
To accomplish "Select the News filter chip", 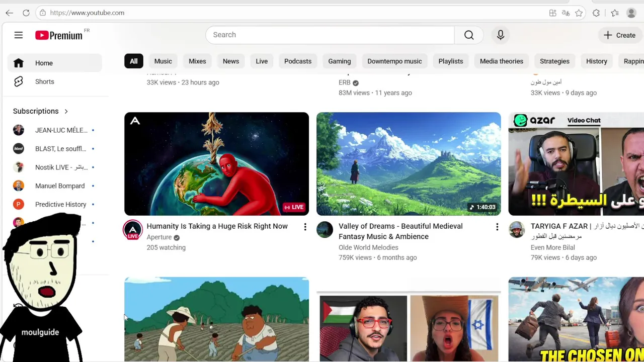I will pyautogui.click(x=231, y=61).
